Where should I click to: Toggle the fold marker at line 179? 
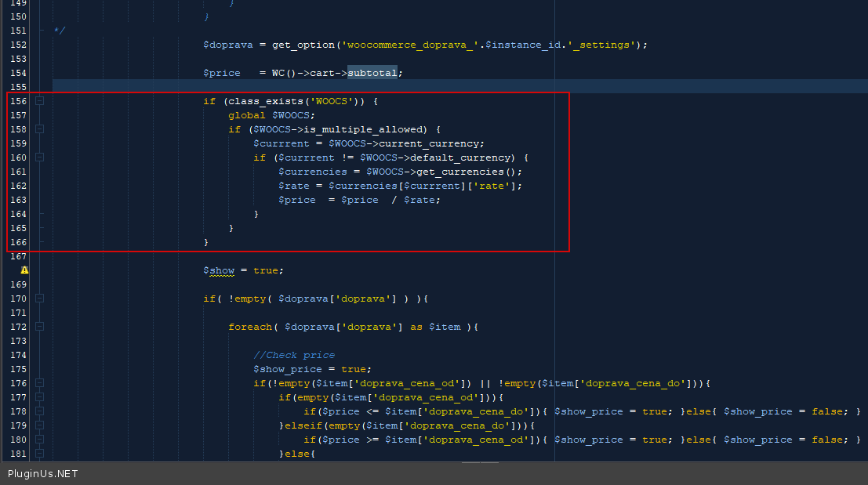click(x=40, y=425)
